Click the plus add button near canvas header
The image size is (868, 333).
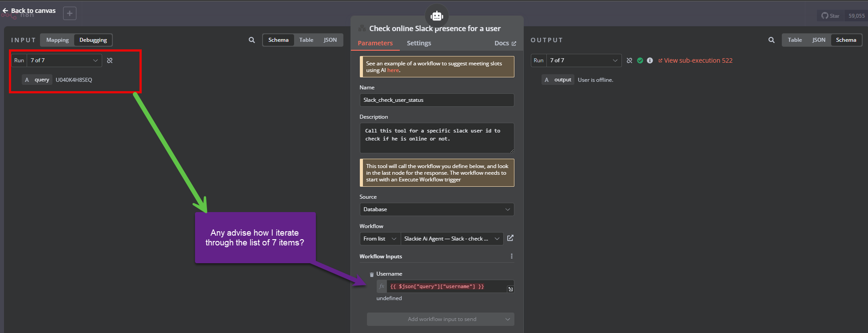click(x=70, y=13)
